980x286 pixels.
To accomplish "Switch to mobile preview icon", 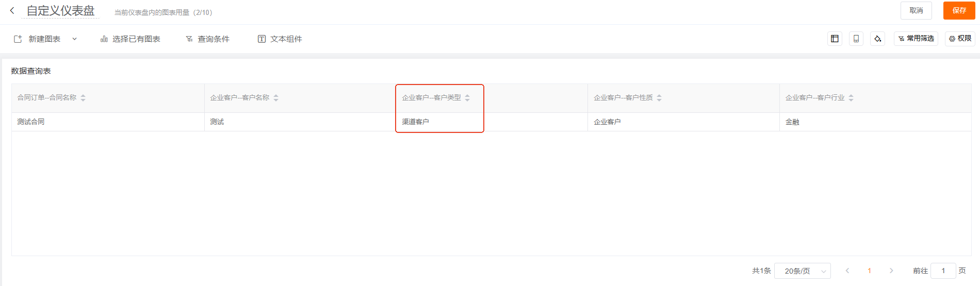I will [856, 39].
